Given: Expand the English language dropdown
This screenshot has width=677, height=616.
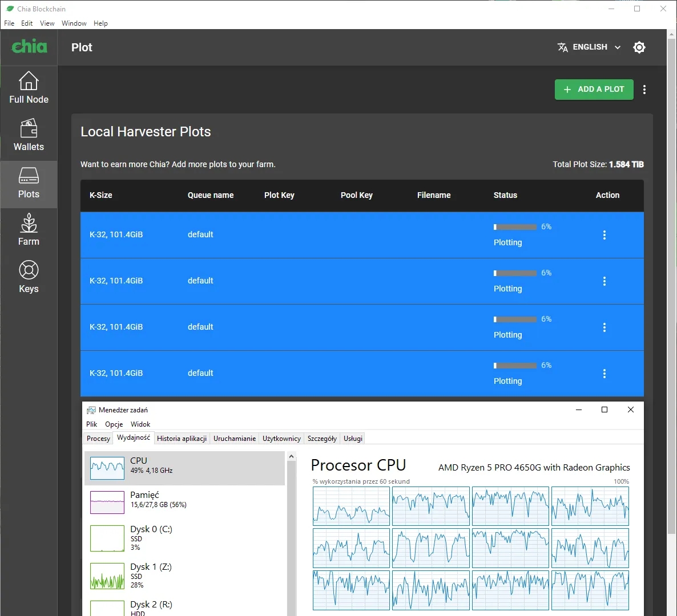Looking at the screenshot, I should click(x=589, y=47).
